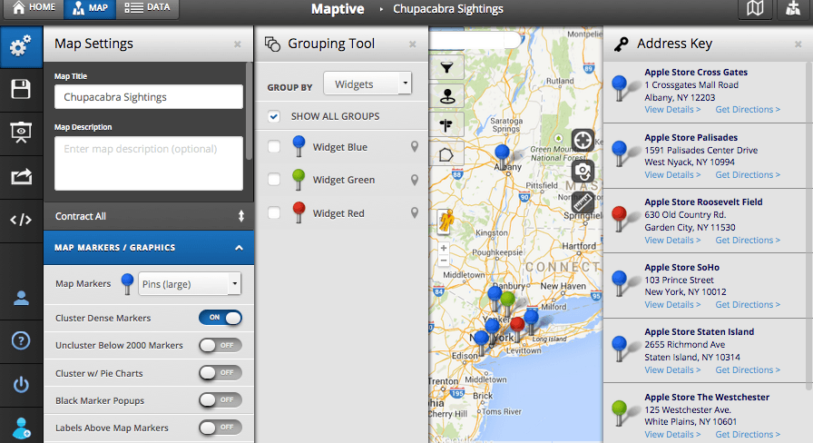The image size is (813, 443).
Task: Close the Grouping Tool panel
Action: click(x=413, y=44)
